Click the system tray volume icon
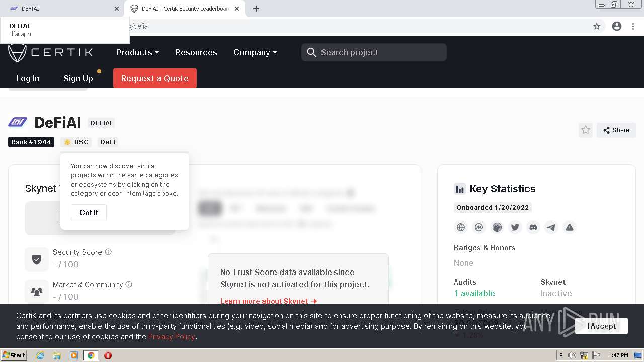This screenshot has height=362, width=644. [572, 355]
